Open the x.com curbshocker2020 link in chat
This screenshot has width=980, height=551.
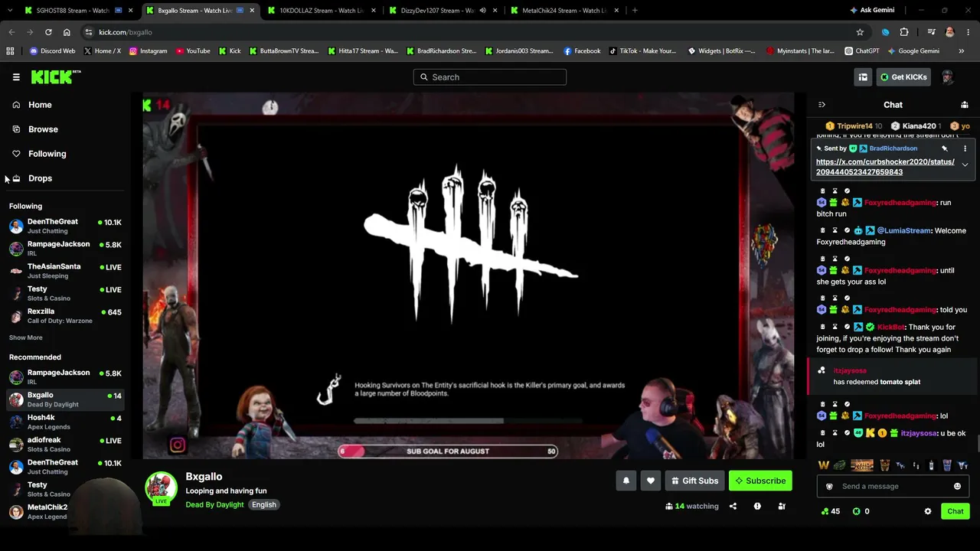[x=885, y=167]
